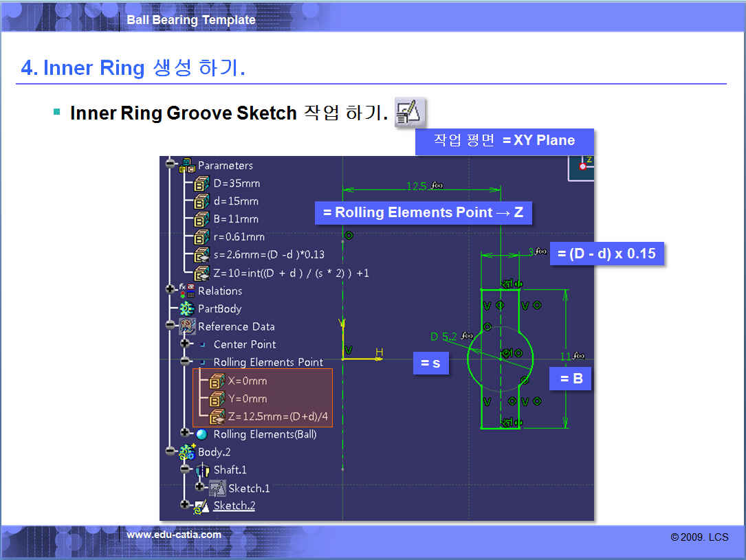This screenshot has height=560, width=746.
Task: Select the D=35mm parameter icon
Action: [x=201, y=183]
